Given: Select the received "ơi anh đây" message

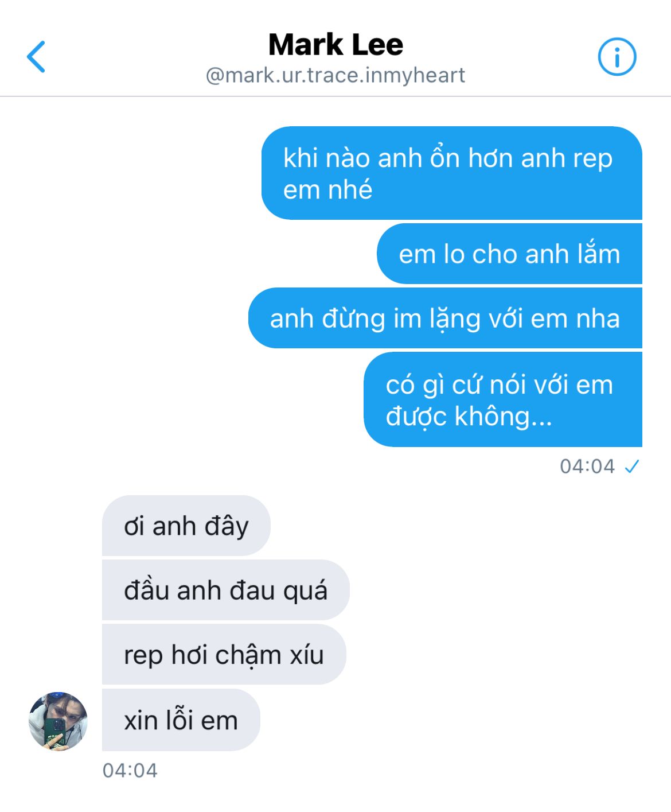Looking at the screenshot, I should 186,526.
